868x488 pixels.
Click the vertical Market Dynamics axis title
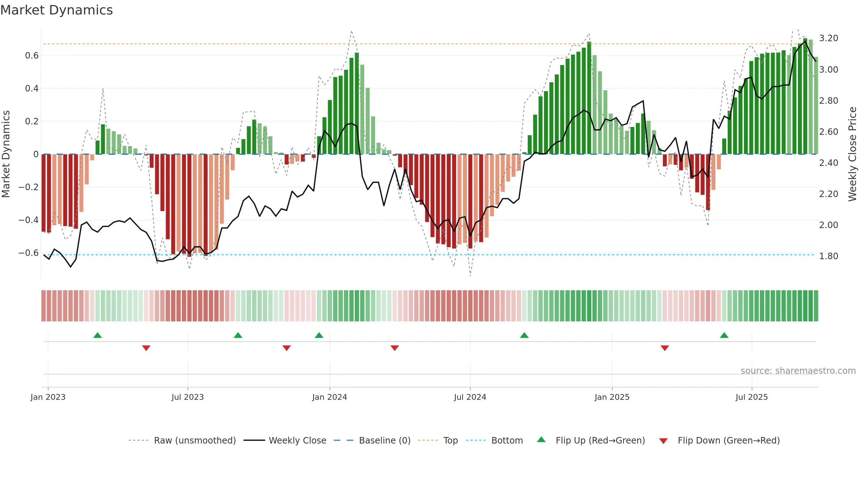click(6, 154)
